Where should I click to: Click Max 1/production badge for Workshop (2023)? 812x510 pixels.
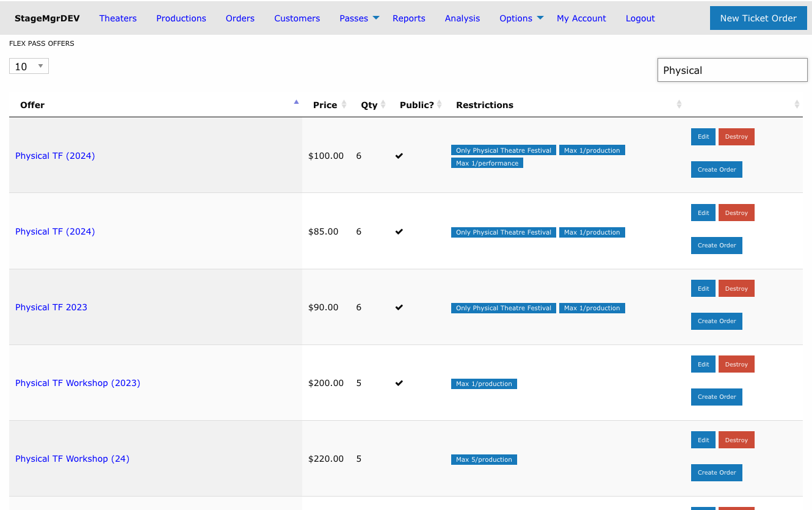point(484,384)
